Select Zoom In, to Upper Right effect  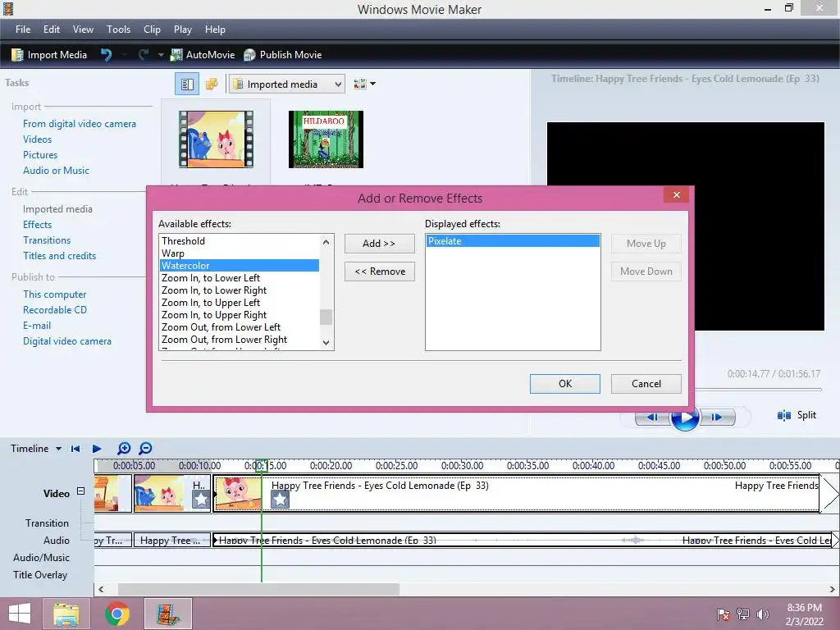tap(239, 315)
